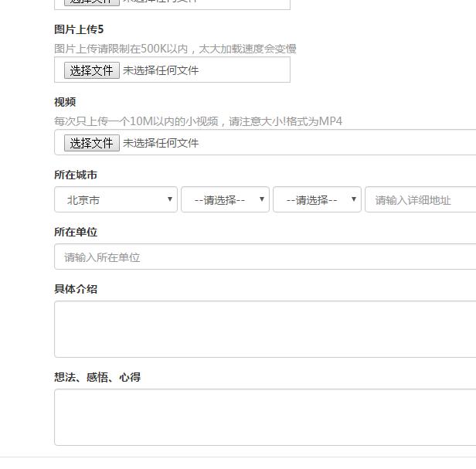Click 选择文件 button under 图片上传5
The height and width of the screenshot is (469, 476).
92,70
